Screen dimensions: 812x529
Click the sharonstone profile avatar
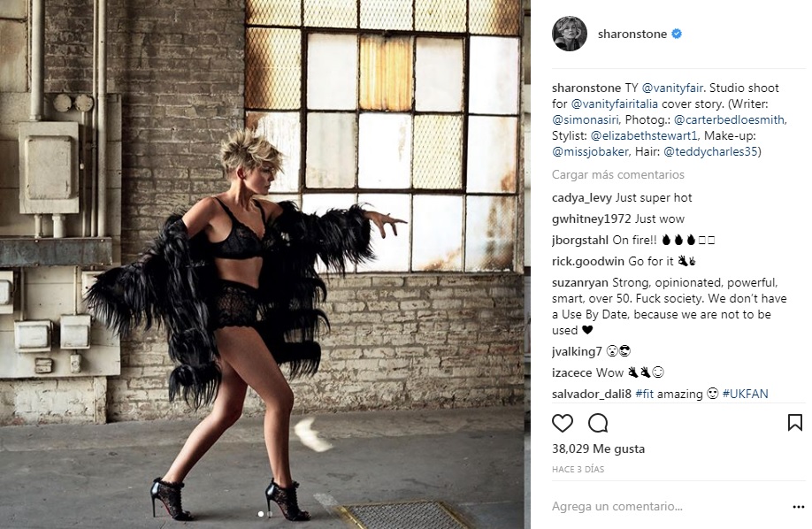570,34
